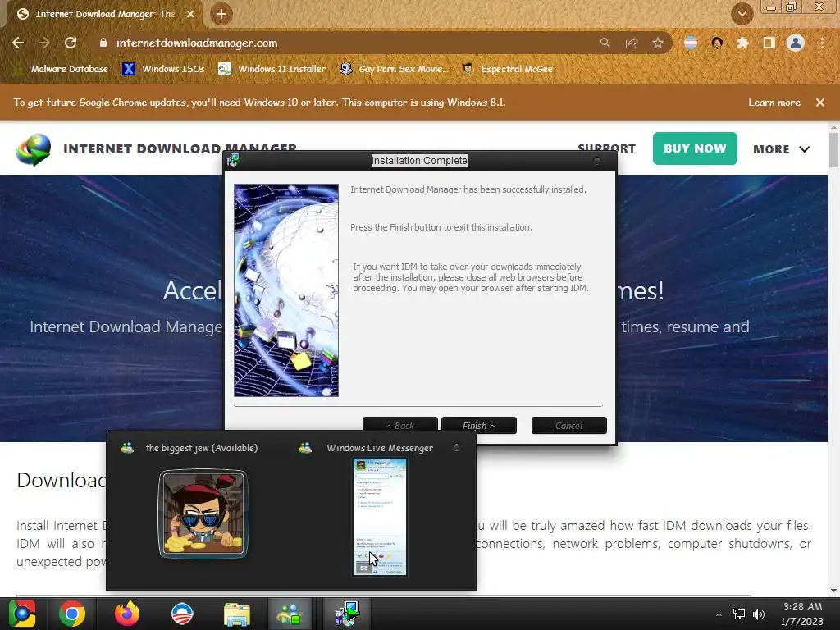
Task: Click the Start button on the taskbar
Action: pos(22,614)
